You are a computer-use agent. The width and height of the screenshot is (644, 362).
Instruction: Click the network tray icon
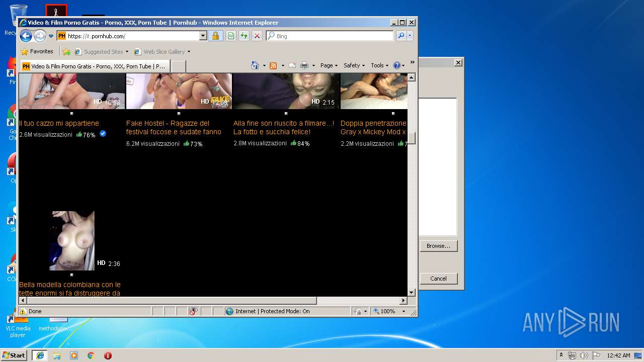[572, 355]
